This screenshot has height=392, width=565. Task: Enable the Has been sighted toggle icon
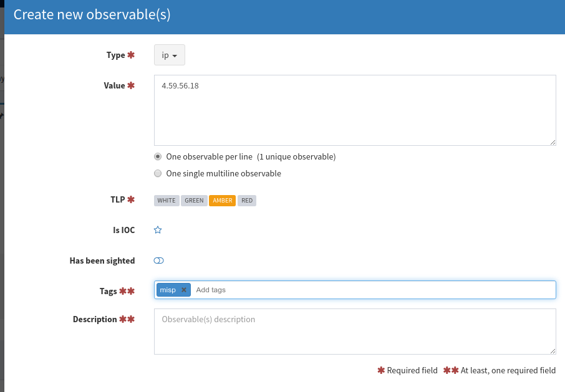(x=158, y=261)
